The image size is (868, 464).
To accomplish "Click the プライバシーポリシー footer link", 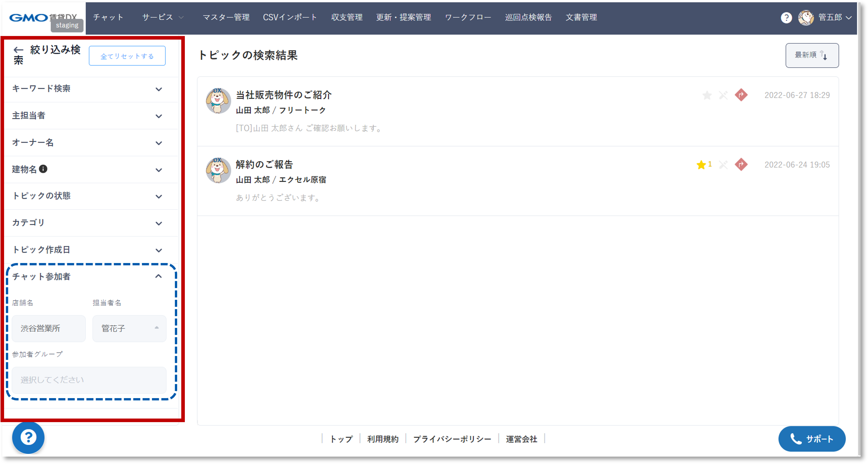I will pyautogui.click(x=452, y=439).
